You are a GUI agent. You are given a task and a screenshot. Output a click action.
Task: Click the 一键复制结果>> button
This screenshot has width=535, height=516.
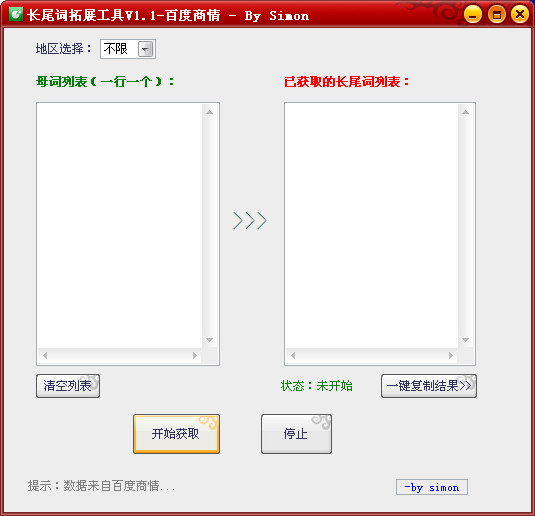point(429,386)
